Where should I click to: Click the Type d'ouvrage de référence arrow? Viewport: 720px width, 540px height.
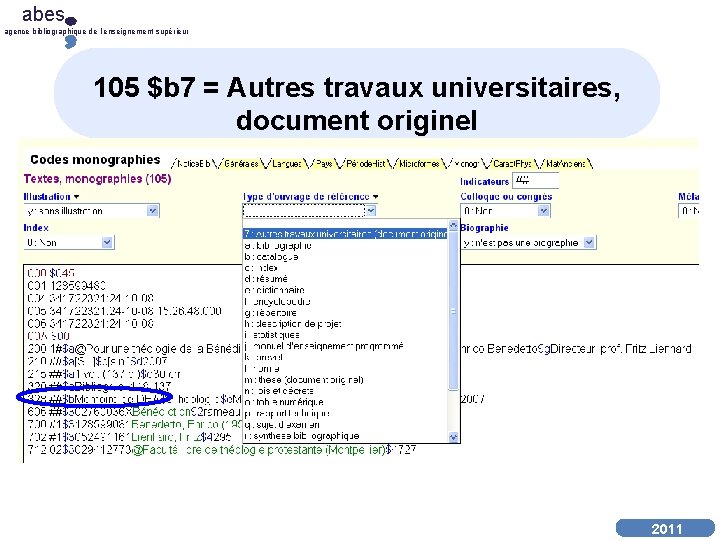click(x=371, y=211)
